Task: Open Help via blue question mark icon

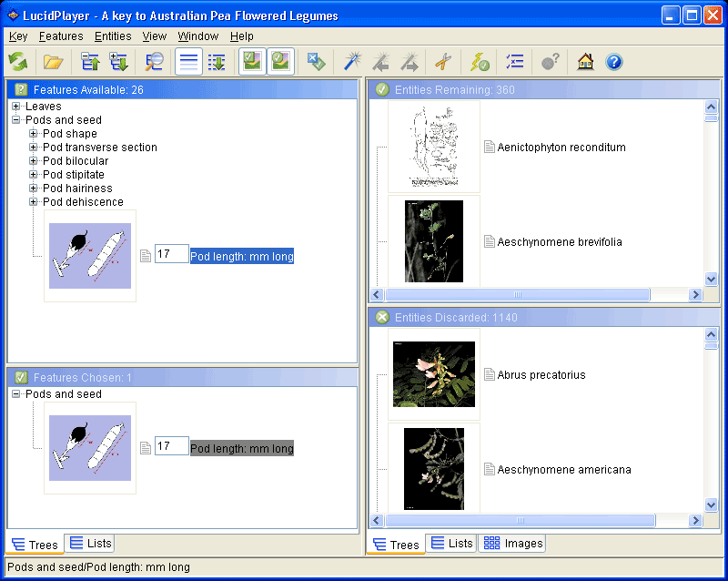Action: pos(614,62)
